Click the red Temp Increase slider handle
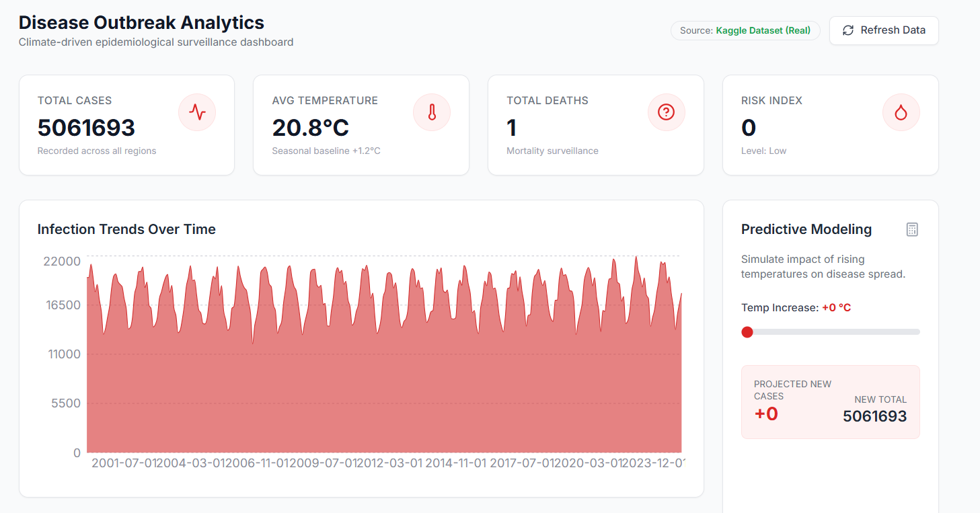The height and width of the screenshot is (513, 980). click(x=747, y=331)
